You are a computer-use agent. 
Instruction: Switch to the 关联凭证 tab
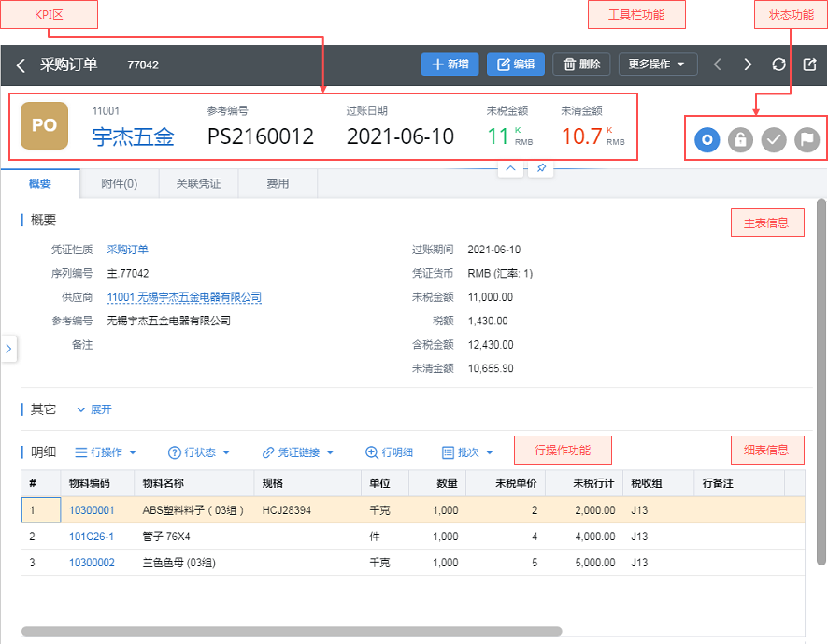point(198,184)
